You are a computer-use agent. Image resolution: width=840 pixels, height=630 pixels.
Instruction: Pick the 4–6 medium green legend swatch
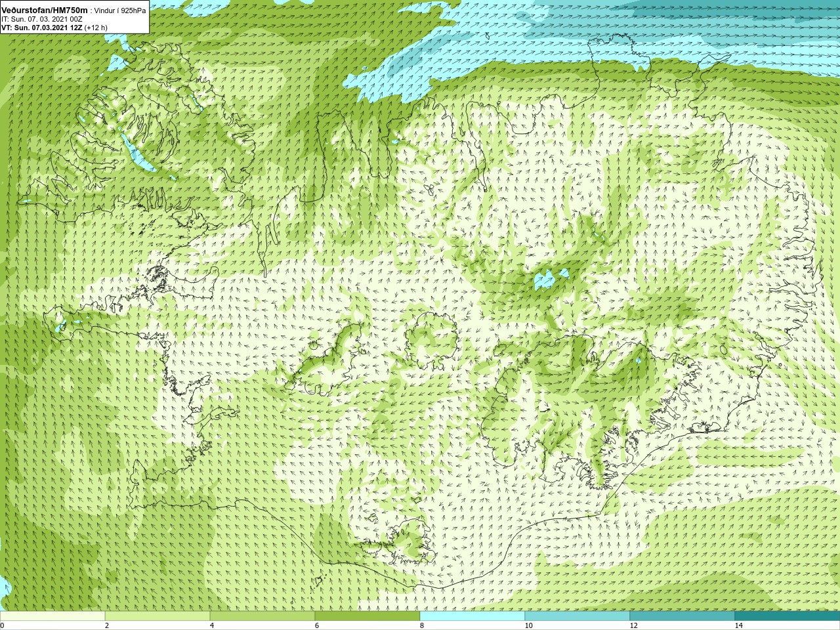262,616
